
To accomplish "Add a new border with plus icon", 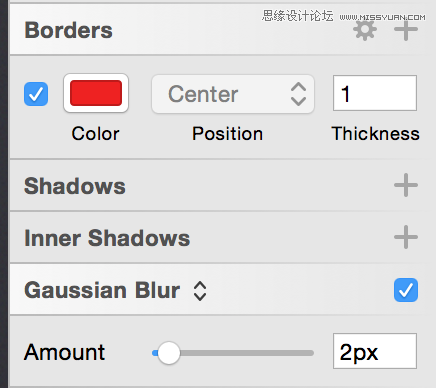I will pyautogui.click(x=406, y=30).
